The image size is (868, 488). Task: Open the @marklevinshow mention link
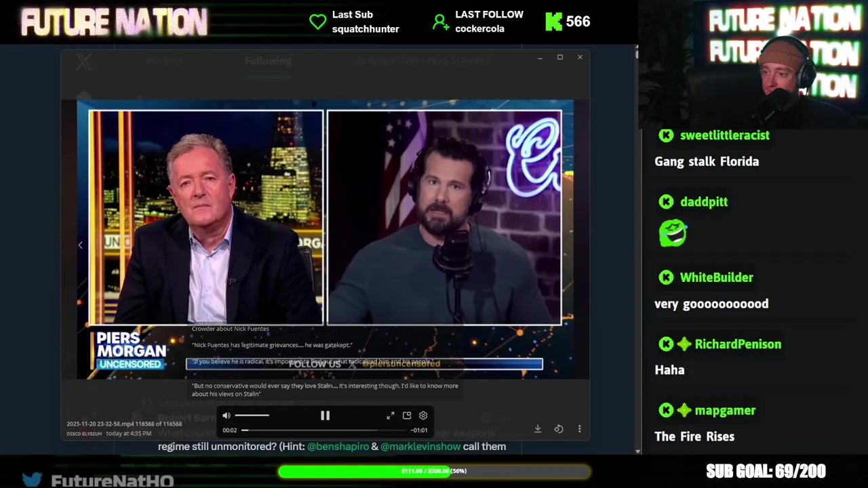420,447
